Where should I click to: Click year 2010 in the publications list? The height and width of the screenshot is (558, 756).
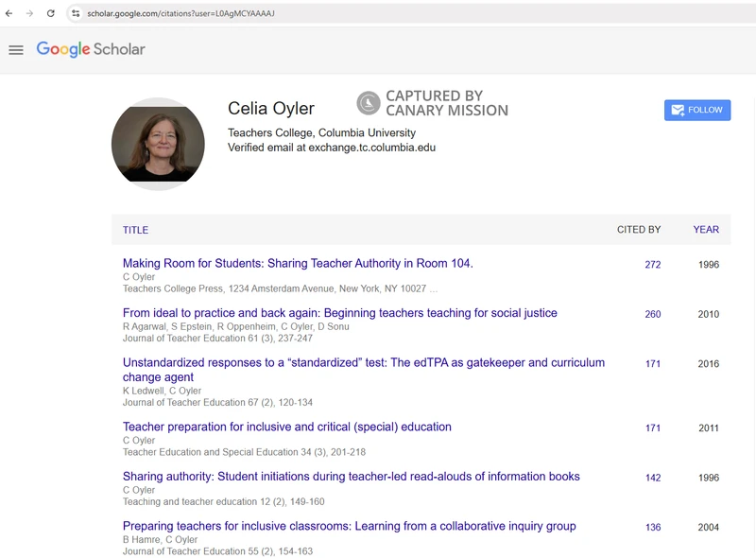pyautogui.click(x=708, y=314)
